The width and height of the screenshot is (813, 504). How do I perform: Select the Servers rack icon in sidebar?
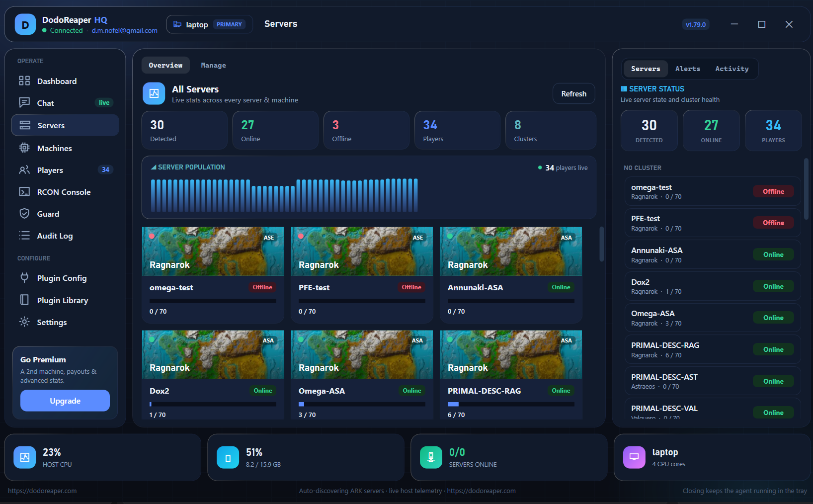(25, 125)
